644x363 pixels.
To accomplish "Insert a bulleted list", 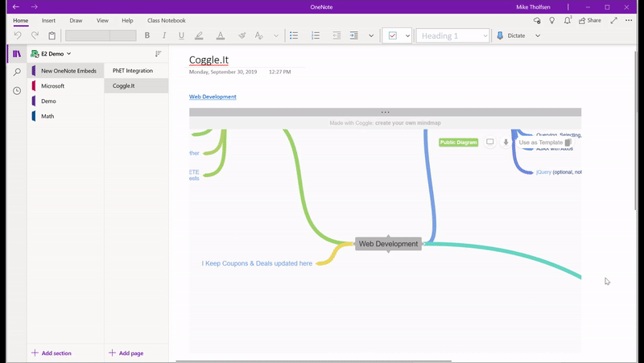I will click(294, 35).
